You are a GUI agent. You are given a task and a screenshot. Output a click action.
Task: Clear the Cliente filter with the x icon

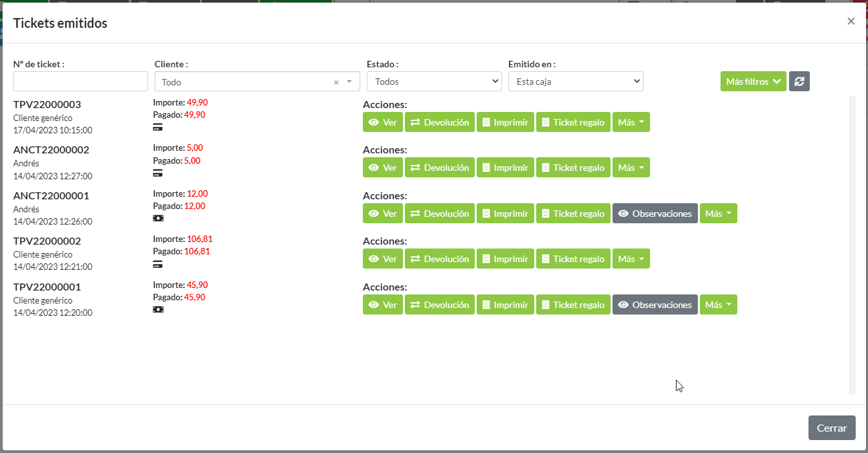(x=336, y=82)
